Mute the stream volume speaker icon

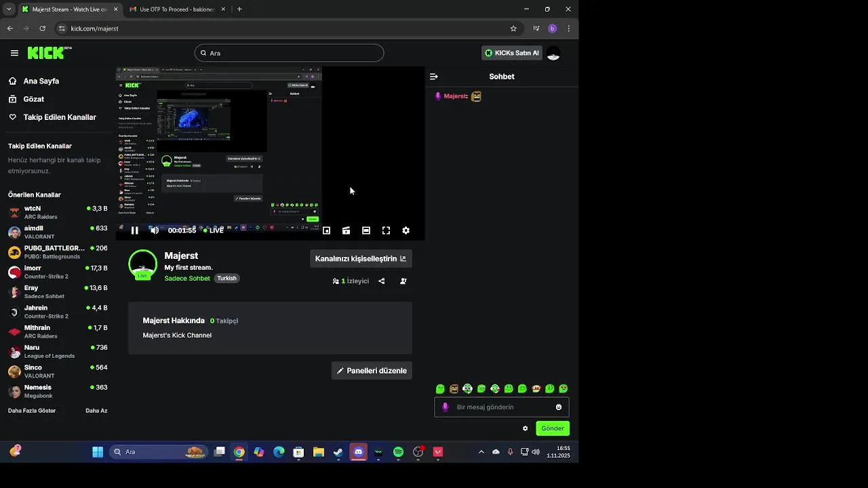[x=154, y=230]
